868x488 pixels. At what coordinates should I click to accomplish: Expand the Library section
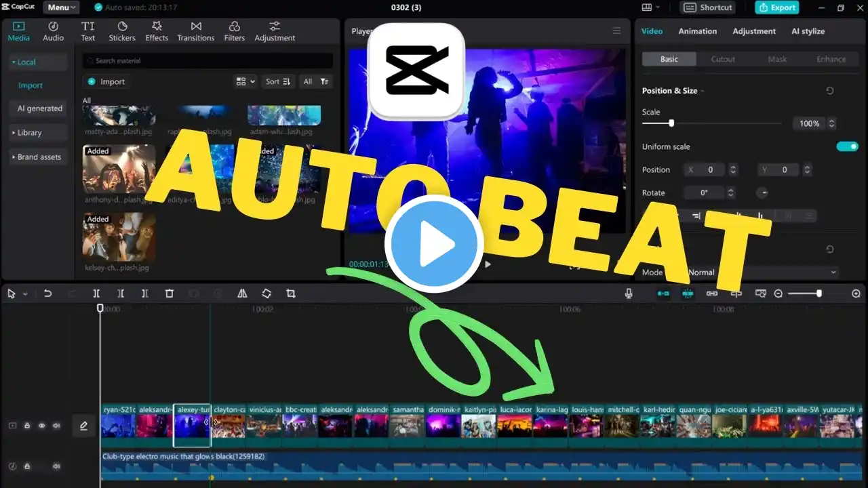click(39, 133)
